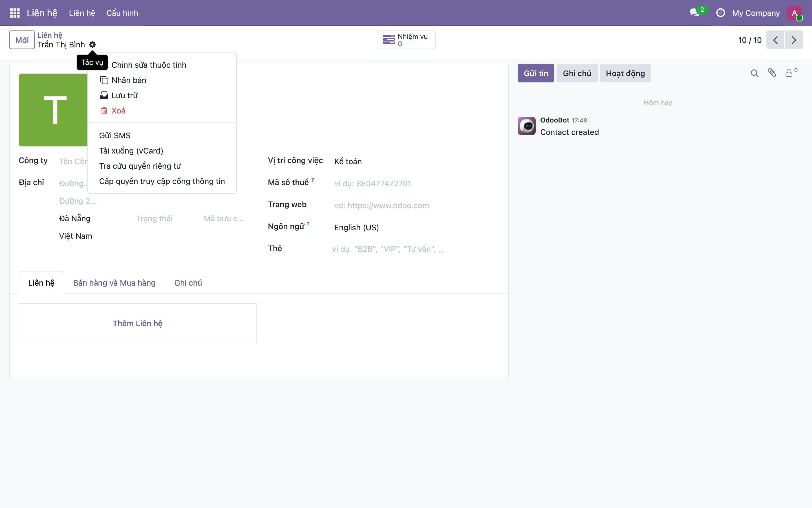The width and height of the screenshot is (812, 508).
Task: Click the Liên hệ breadcrumb link
Action: point(50,35)
